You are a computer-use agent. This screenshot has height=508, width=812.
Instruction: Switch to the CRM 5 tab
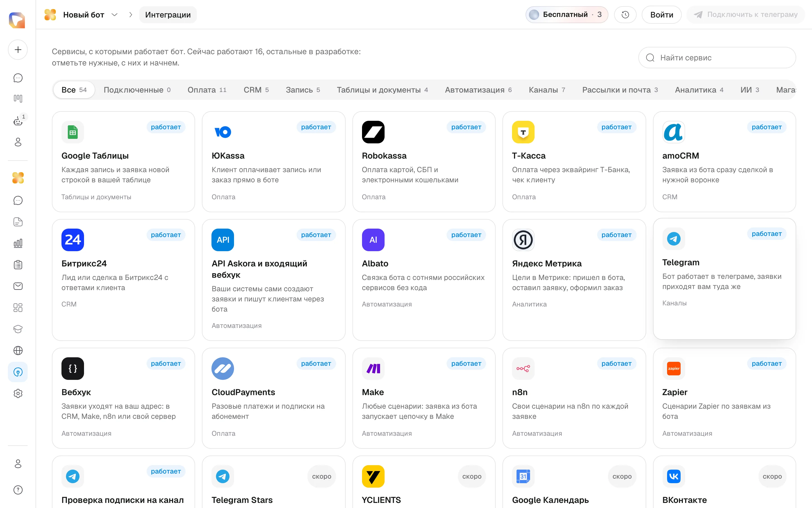coord(256,90)
